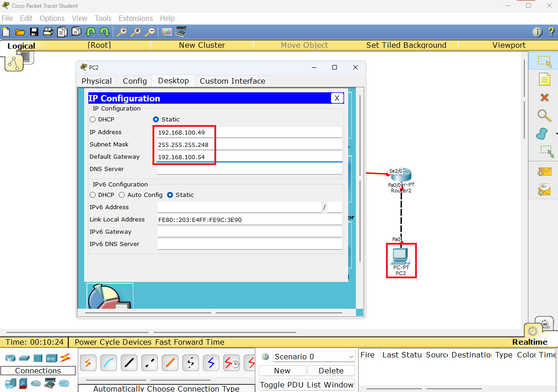The width and height of the screenshot is (558, 392).
Task: Open the Options menu
Action: click(52, 18)
